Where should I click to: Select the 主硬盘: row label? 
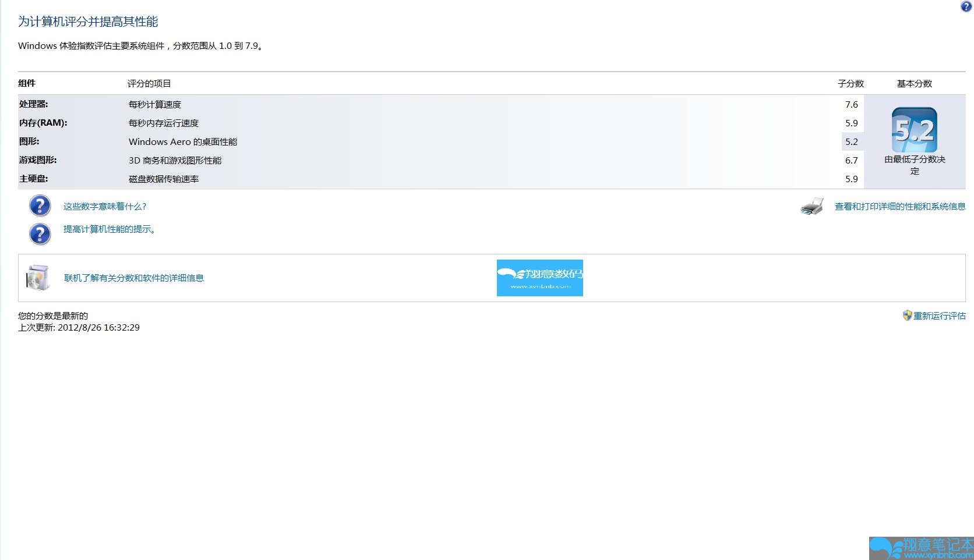pos(34,179)
